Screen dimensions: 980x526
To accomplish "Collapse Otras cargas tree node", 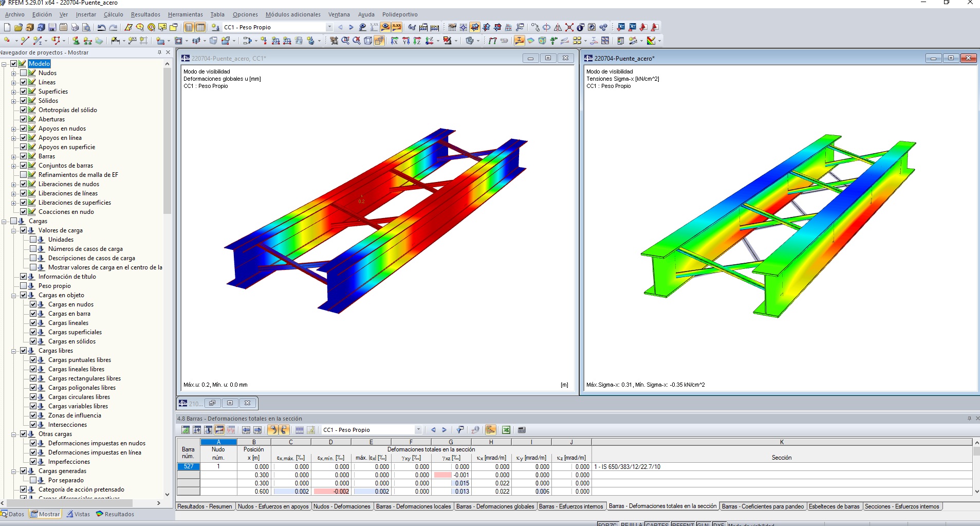I will [x=14, y=434].
